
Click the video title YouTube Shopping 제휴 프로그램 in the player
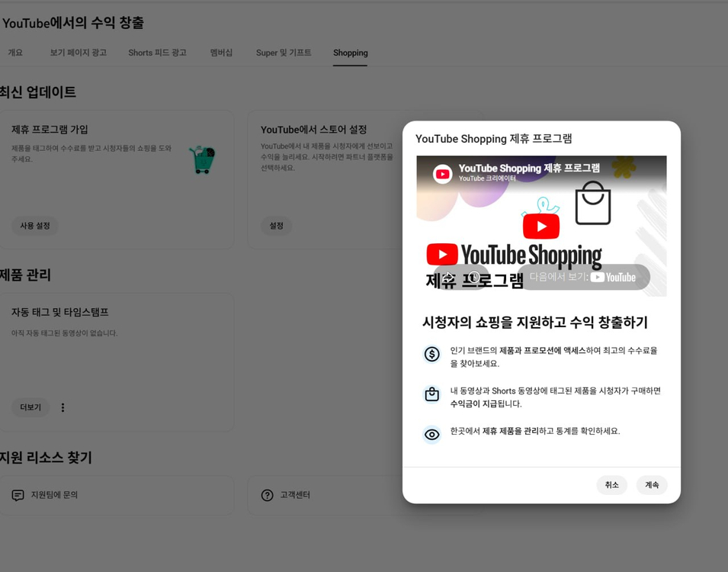tap(529, 168)
